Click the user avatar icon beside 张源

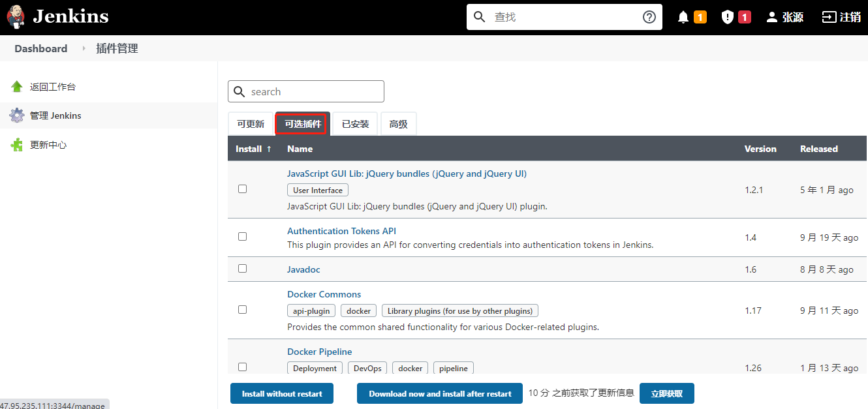click(x=772, y=17)
